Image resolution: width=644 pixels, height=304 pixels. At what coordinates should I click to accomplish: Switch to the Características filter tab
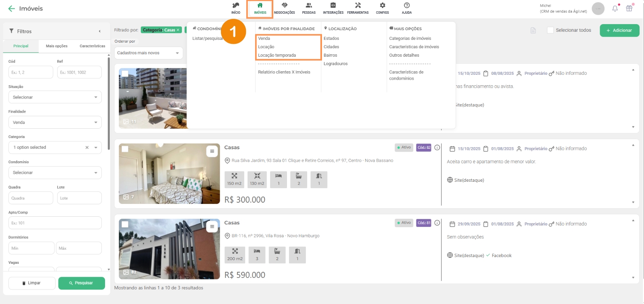click(x=92, y=46)
